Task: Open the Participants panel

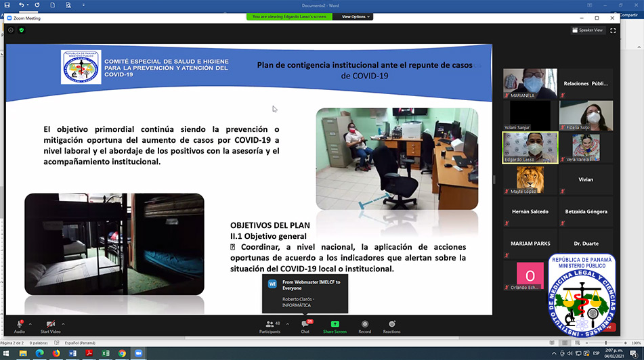Action: pos(270,327)
